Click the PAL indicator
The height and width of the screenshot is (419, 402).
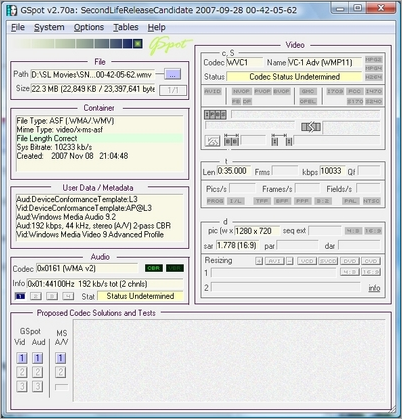(351, 201)
